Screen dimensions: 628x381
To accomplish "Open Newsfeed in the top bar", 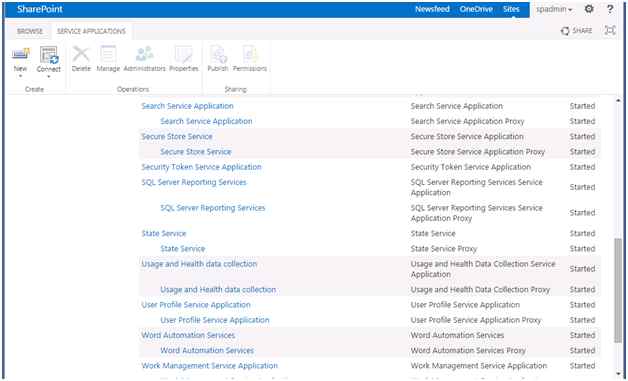I will point(432,9).
